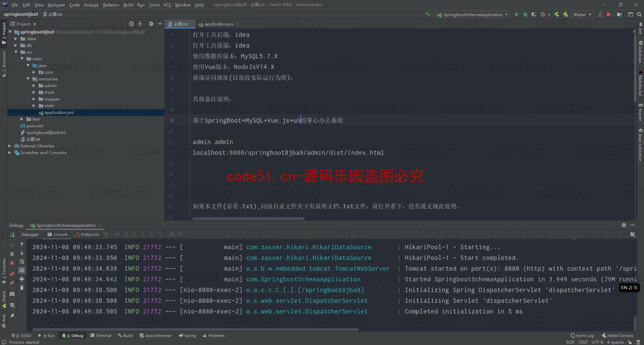Click the Search Everywhere magnifier icon

click(x=639, y=14)
